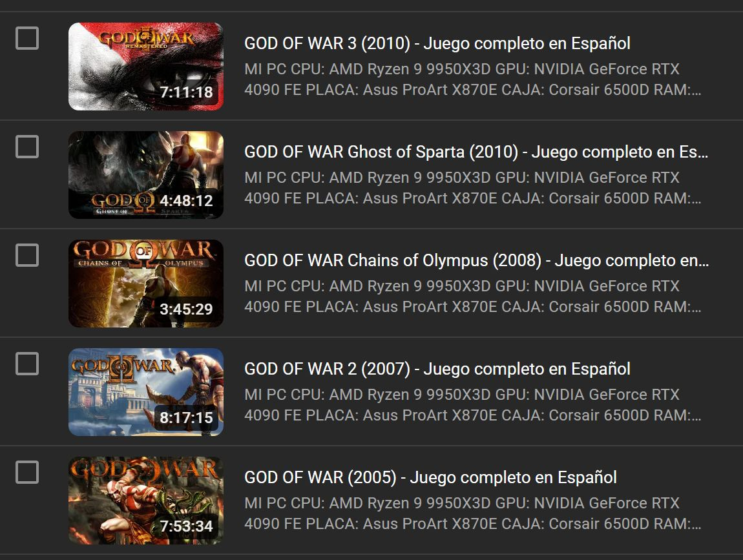Check the box for GOD OF WAR 3 video
This screenshot has height=560, width=743.
point(27,38)
